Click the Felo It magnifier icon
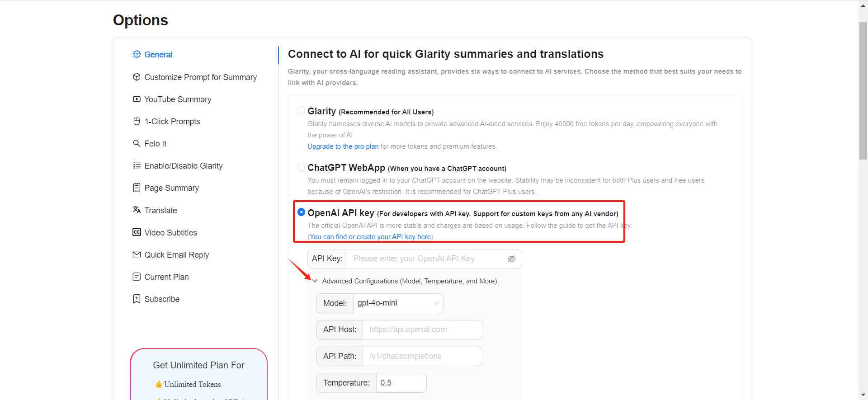This screenshot has height=400, width=868. [x=137, y=143]
